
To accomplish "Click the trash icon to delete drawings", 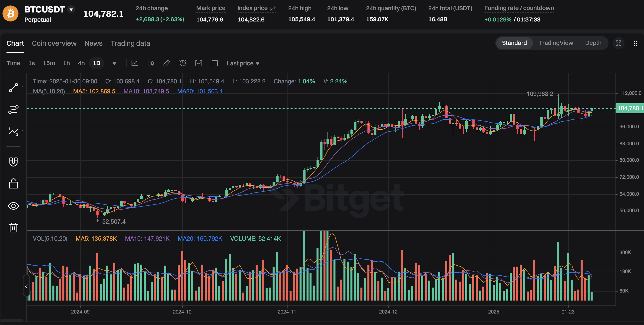I will [x=13, y=227].
